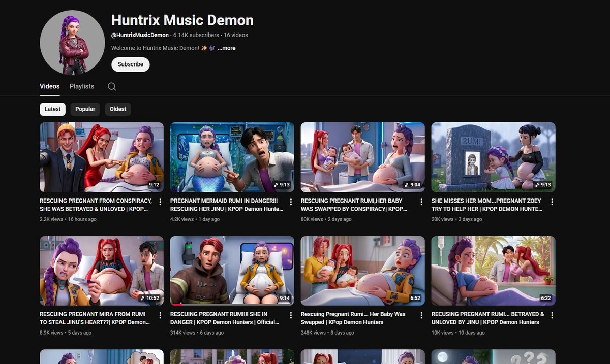This screenshot has width=610, height=364.
Task: Expand the channel description with ...more
Action: [226, 48]
